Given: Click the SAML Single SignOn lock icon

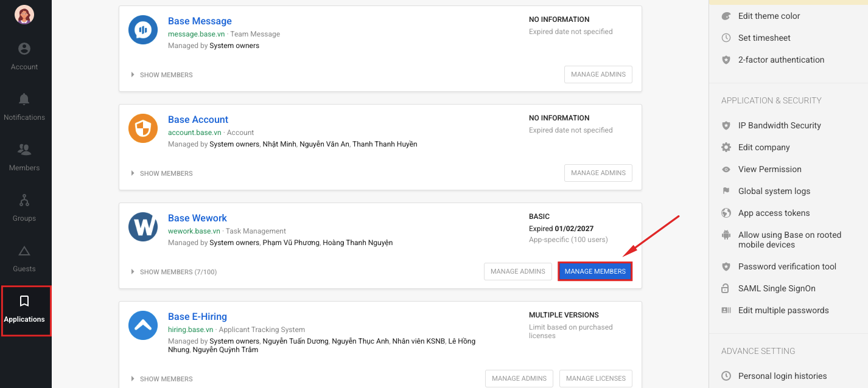Looking at the screenshot, I should pyautogui.click(x=726, y=288).
